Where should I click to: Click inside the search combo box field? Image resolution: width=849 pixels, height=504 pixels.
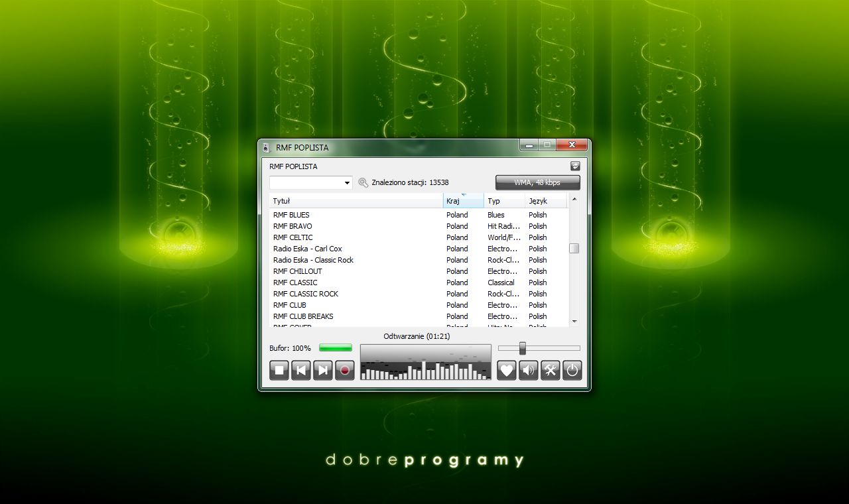click(306, 183)
